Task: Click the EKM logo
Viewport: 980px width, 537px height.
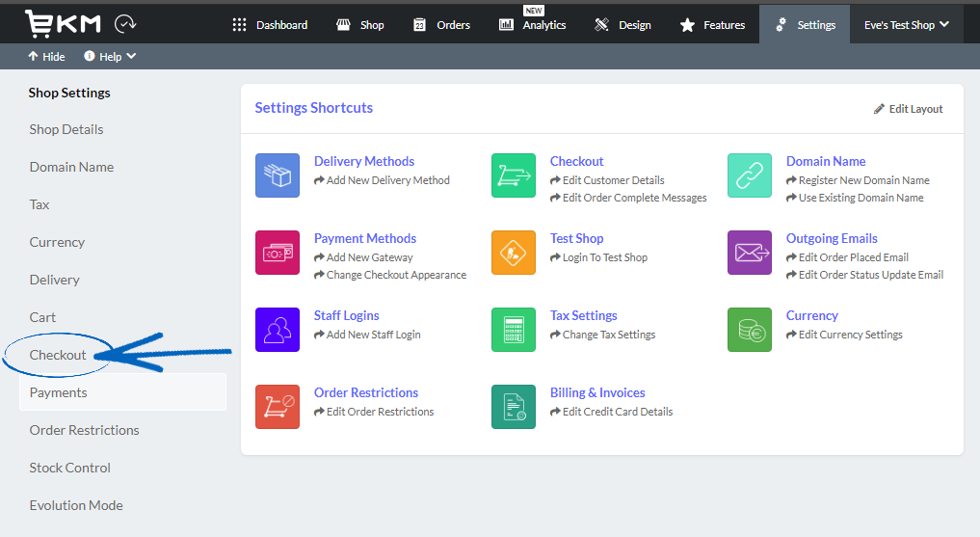Action: point(63,24)
